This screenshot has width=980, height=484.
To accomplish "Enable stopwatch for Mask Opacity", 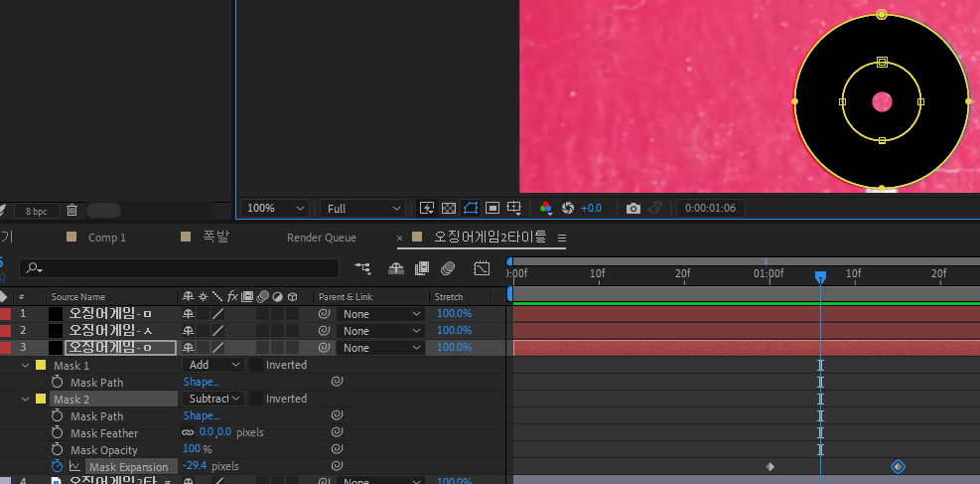I will coord(58,449).
